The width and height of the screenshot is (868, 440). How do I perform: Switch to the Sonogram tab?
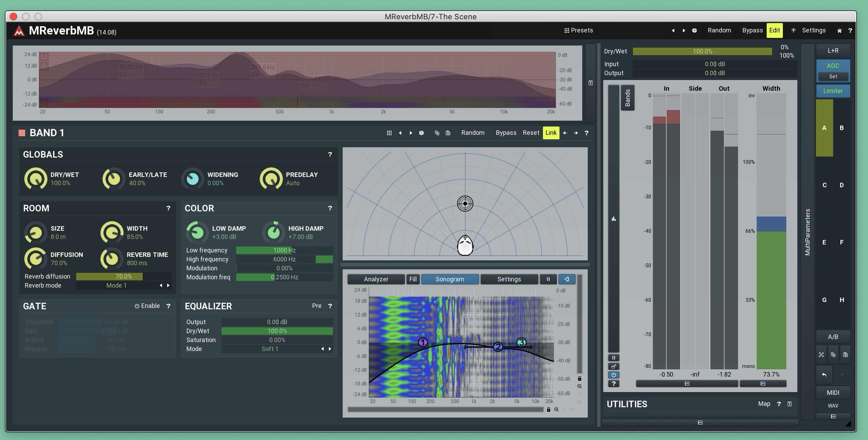pos(450,279)
